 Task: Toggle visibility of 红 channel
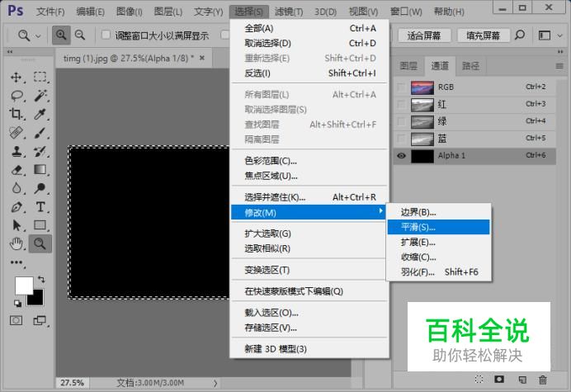point(401,105)
